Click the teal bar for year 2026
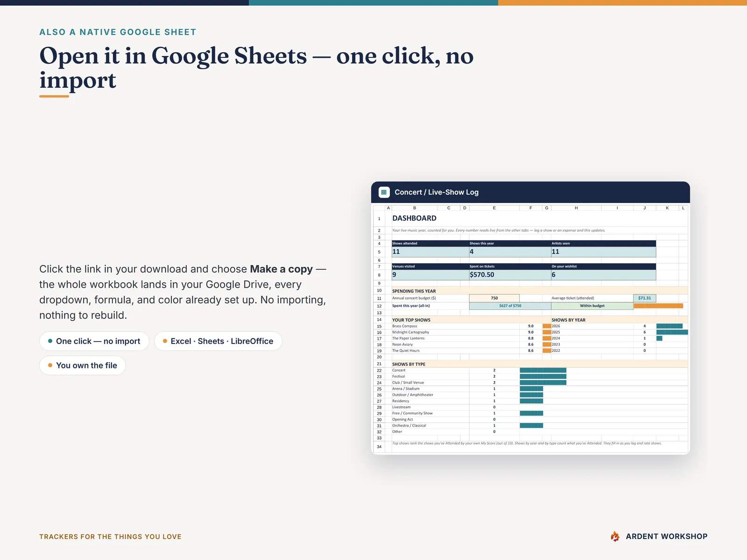Image resolution: width=747 pixels, height=560 pixels. [x=669, y=326]
